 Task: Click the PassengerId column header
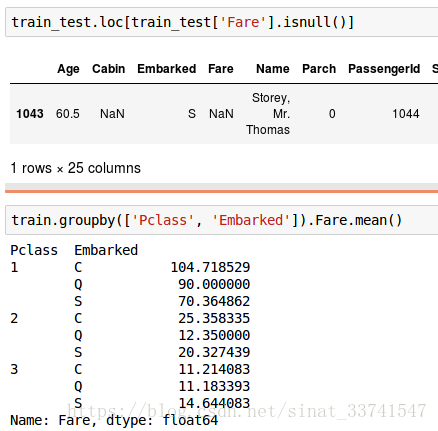[x=384, y=69]
